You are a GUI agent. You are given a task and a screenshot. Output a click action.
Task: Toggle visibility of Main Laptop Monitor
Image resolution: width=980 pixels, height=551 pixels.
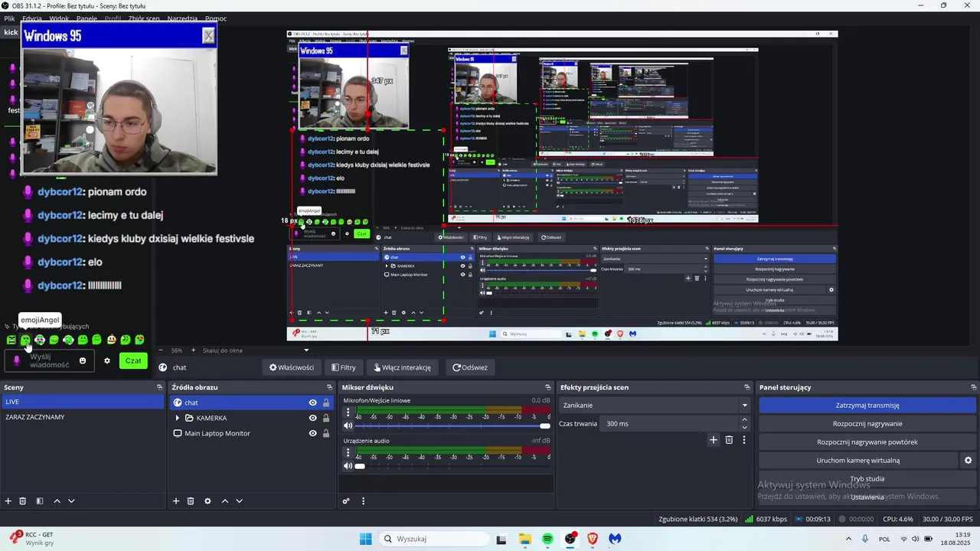[x=312, y=433]
